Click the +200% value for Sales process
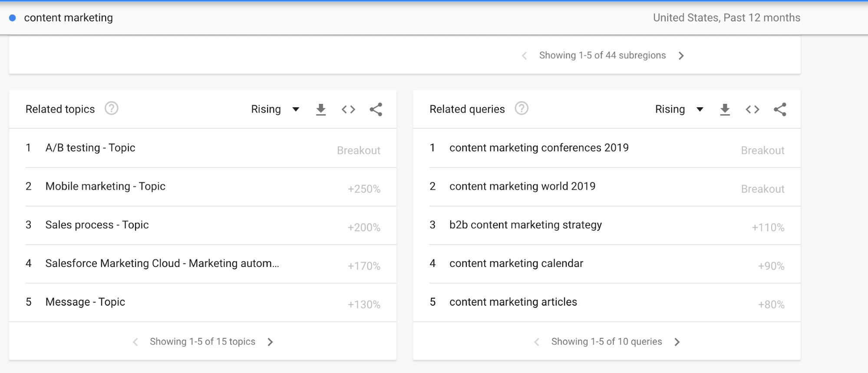 click(364, 228)
